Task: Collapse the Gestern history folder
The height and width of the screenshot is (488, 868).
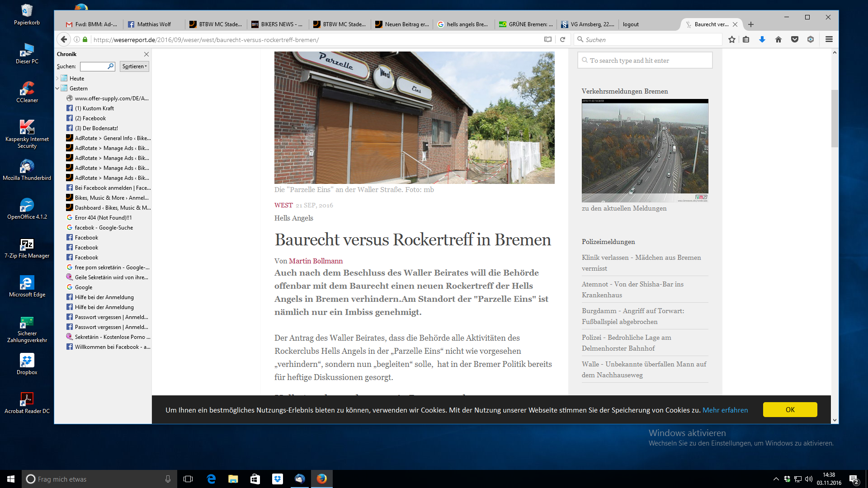Action: [57, 89]
